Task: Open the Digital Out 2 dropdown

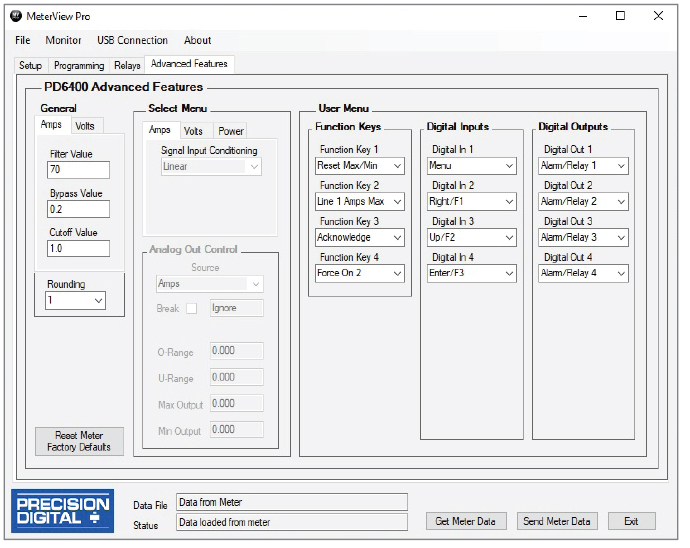Action: pos(584,202)
